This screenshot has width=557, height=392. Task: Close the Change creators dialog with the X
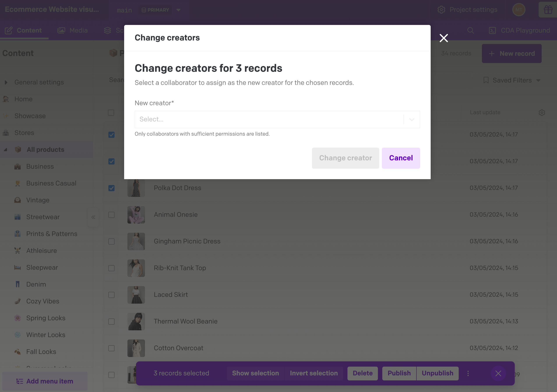443,38
